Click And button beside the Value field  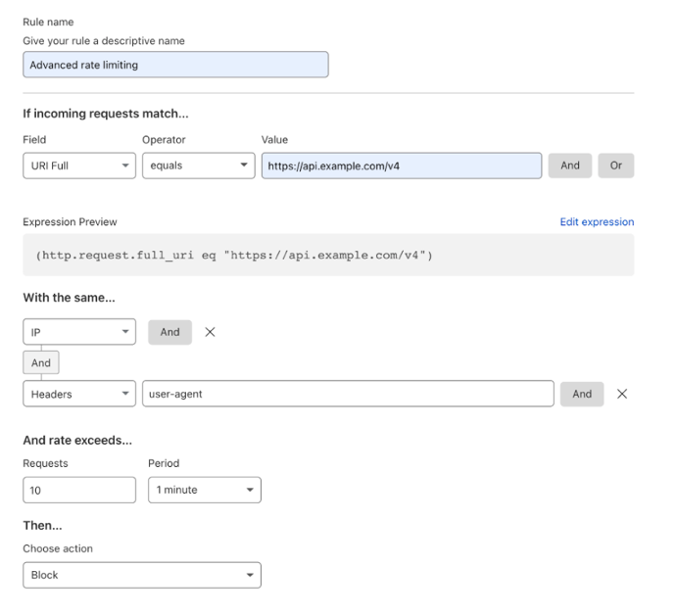570,166
